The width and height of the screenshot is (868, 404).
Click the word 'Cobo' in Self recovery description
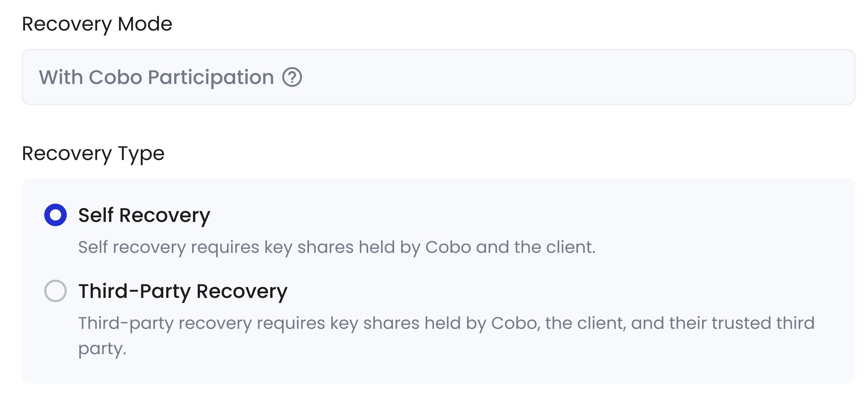coord(448,247)
